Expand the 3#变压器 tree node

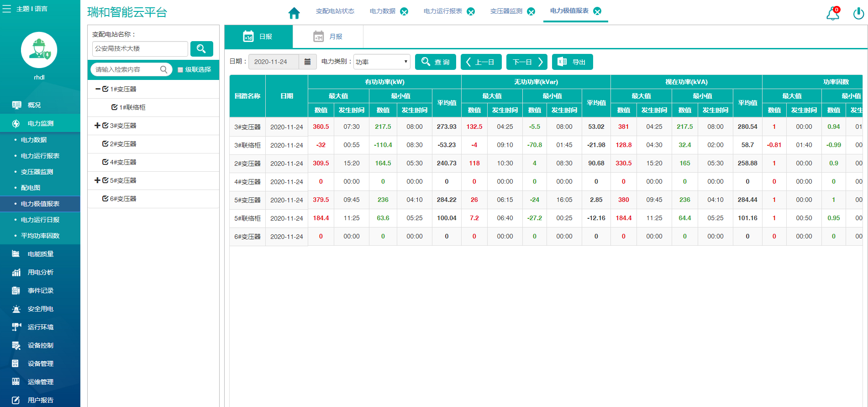97,126
